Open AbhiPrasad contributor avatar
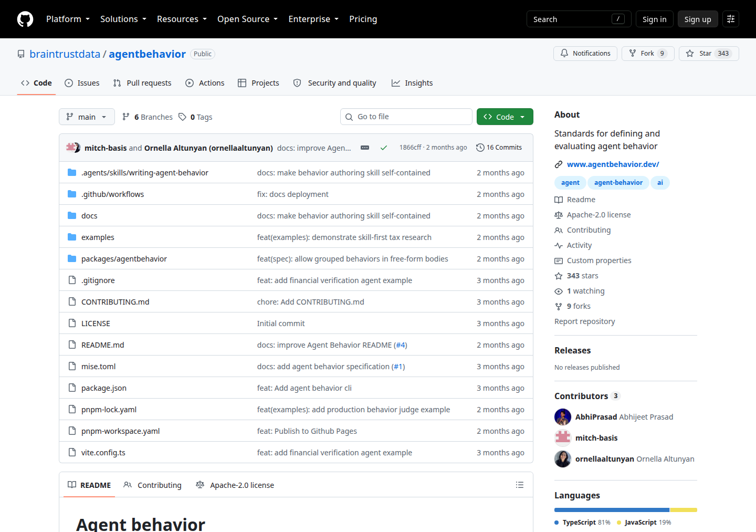 563,417
